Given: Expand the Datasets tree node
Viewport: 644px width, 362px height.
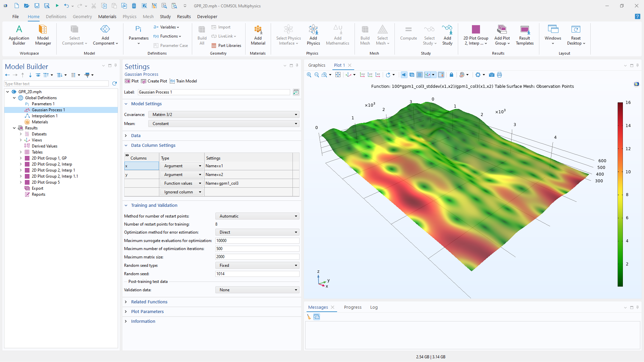Looking at the screenshot, I should [21, 134].
